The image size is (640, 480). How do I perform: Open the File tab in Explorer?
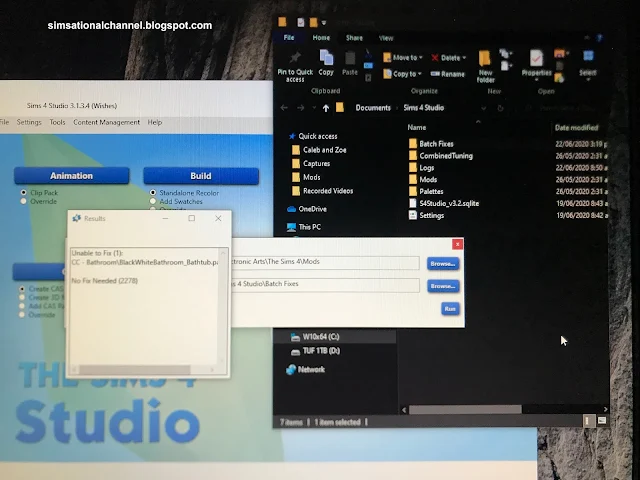(x=289, y=38)
